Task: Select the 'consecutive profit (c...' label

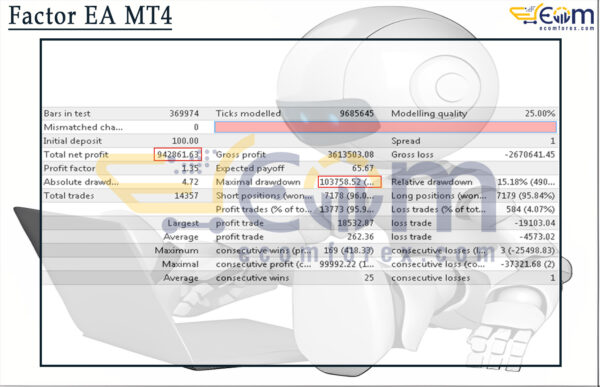Action: [x=264, y=264]
